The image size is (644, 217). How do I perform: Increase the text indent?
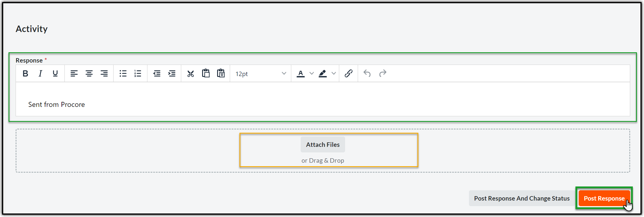pos(172,73)
